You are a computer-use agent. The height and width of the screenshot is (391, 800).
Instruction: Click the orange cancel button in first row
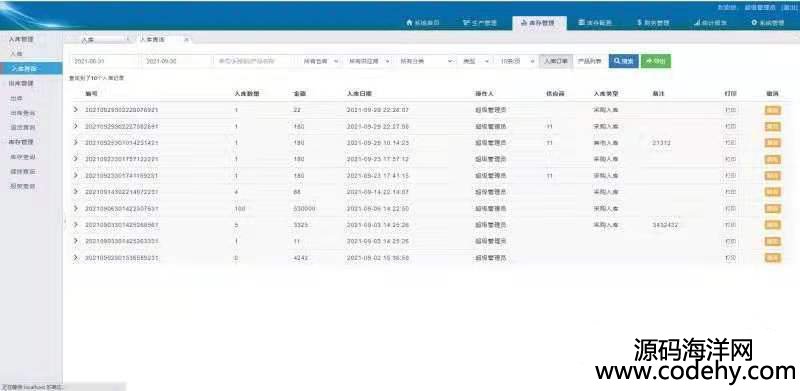point(772,110)
